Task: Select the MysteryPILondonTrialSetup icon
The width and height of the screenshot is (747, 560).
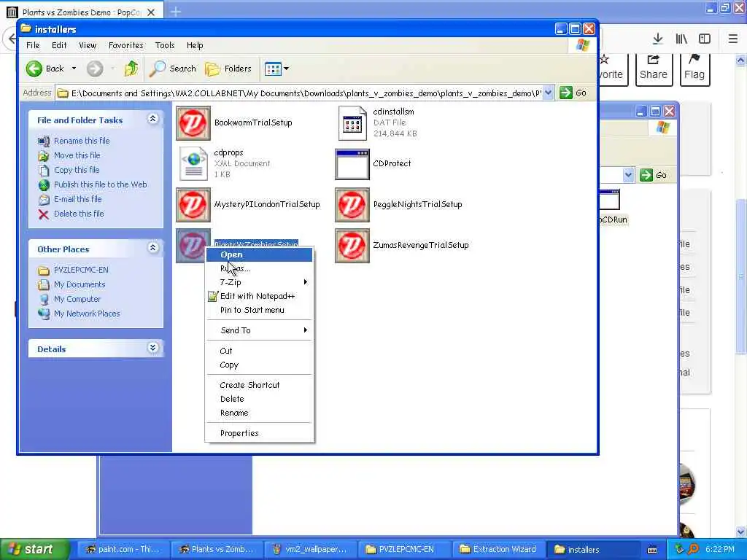Action: pyautogui.click(x=193, y=205)
